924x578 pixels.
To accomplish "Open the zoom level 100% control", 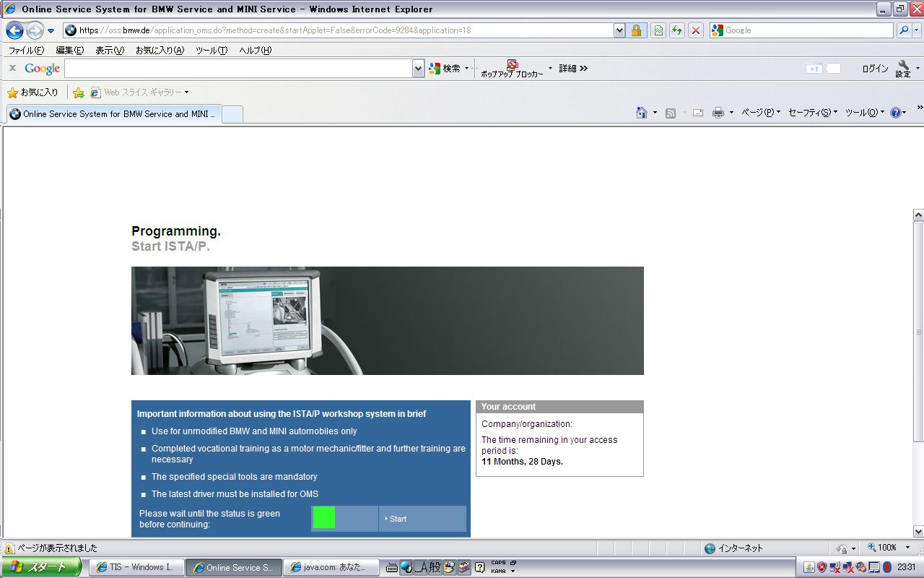I will pos(889,548).
